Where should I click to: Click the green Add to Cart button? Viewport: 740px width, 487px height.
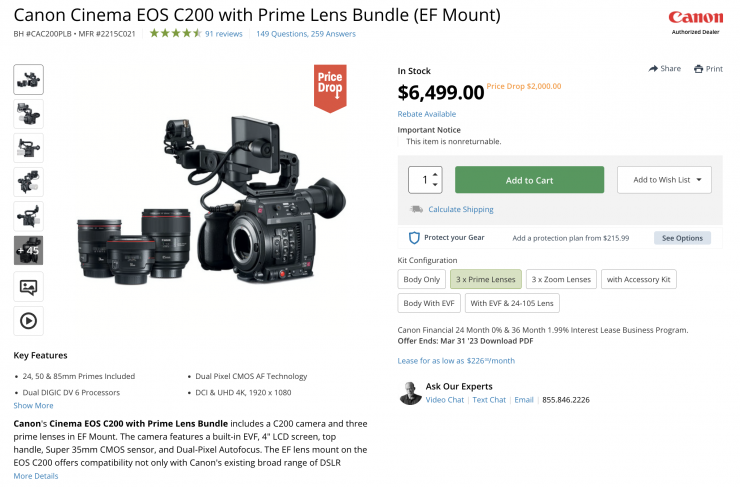pos(529,180)
